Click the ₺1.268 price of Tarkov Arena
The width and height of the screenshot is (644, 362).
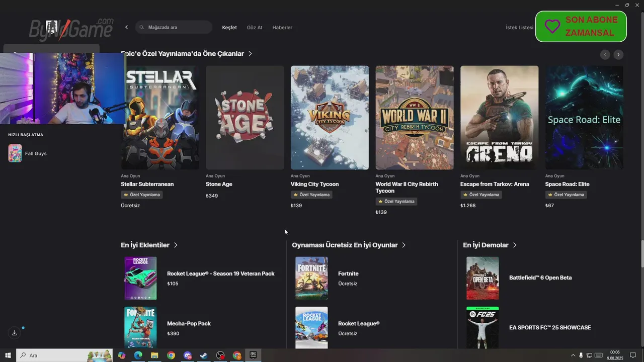[x=468, y=206]
